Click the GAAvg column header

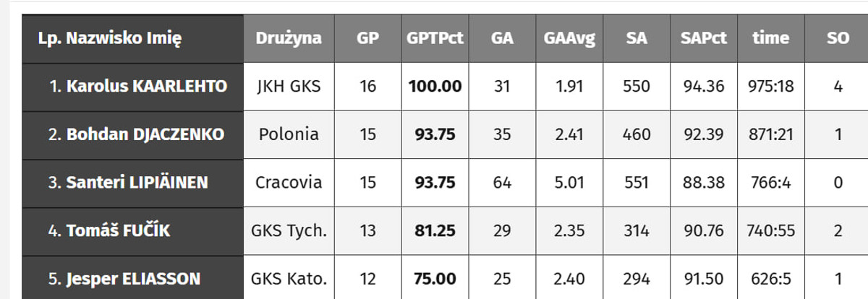pyautogui.click(x=569, y=38)
